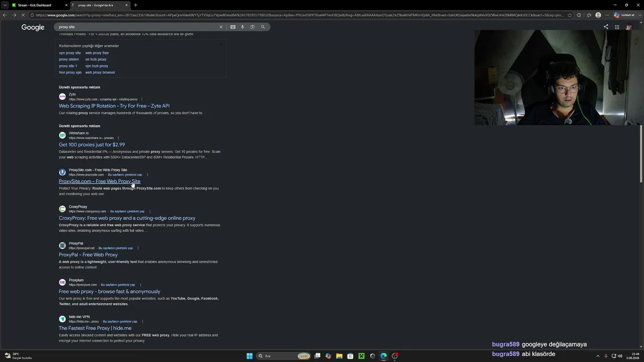Click the Zyte site favicon

pyautogui.click(x=62, y=97)
